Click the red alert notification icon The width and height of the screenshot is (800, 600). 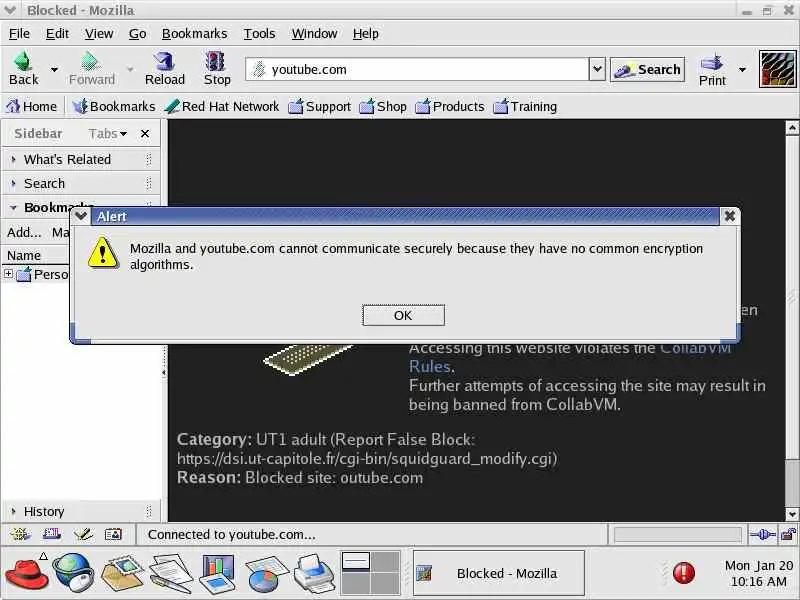pos(684,572)
